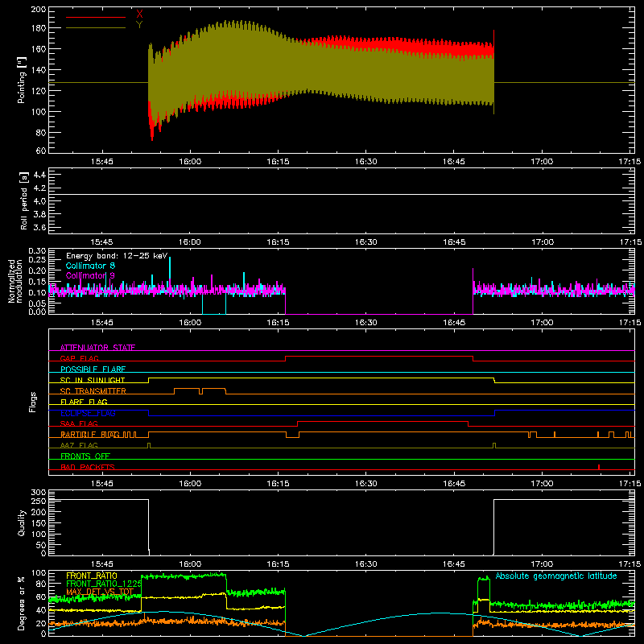The image size is (644, 644).
Task: Click the 'Energy band: 12-25 keV' text
Action: (117, 256)
